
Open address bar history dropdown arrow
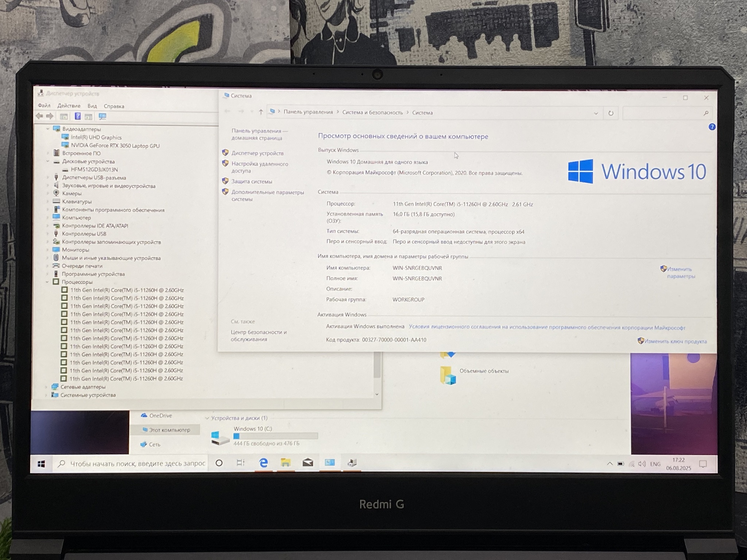pyautogui.click(x=596, y=113)
